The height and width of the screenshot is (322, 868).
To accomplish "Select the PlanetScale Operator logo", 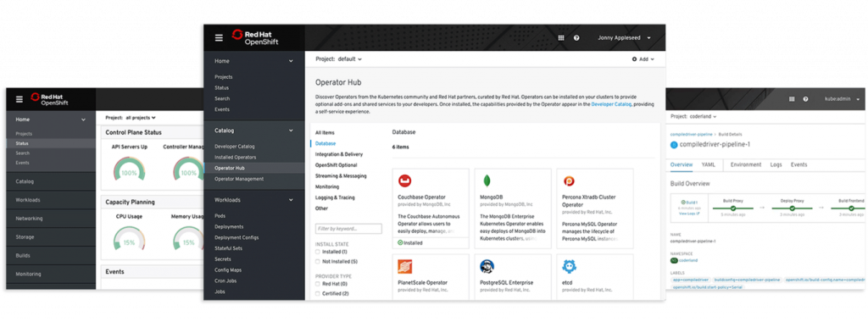I will (x=404, y=267).
